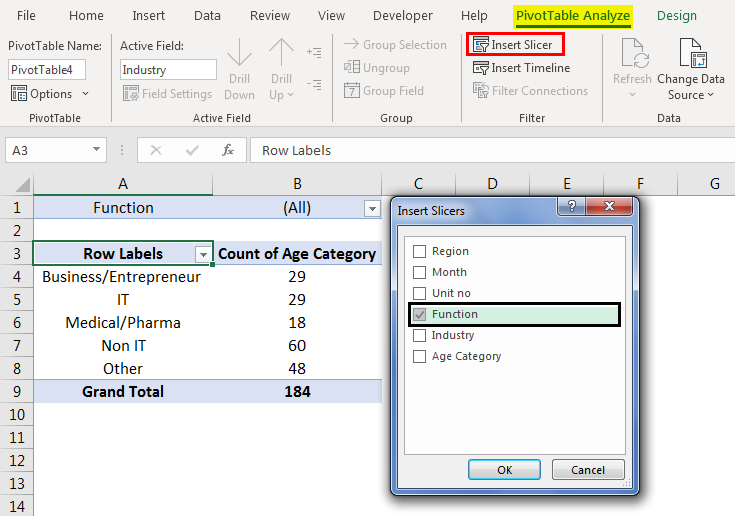This screenshot has width=735, height=516.
Task: Enable the Age Category checkbox
Action: tap(419, 356)
